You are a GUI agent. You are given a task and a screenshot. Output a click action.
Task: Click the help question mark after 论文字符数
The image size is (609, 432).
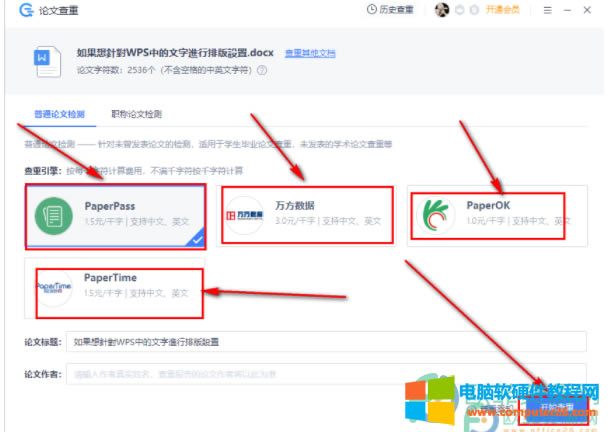(x=262, y=70)
